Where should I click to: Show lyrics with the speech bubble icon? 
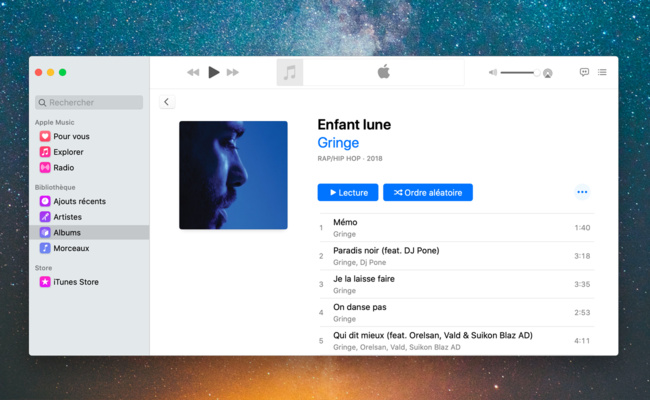click(x=584, y=72)
